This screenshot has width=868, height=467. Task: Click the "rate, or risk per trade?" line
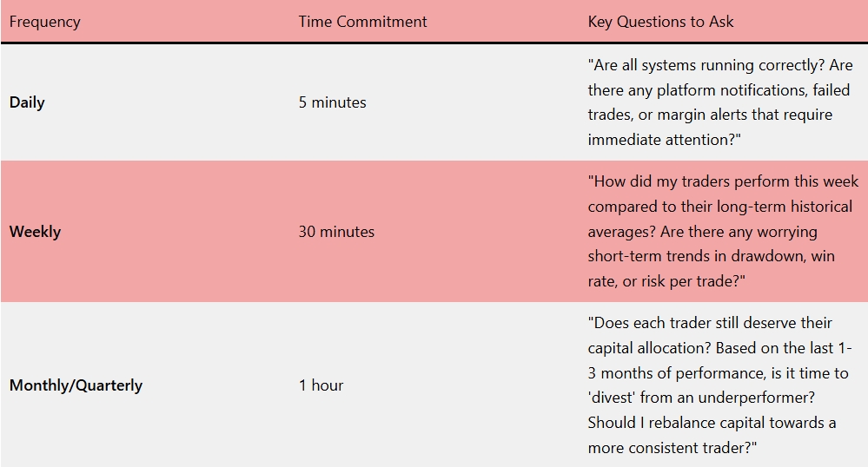click(666, 282)
